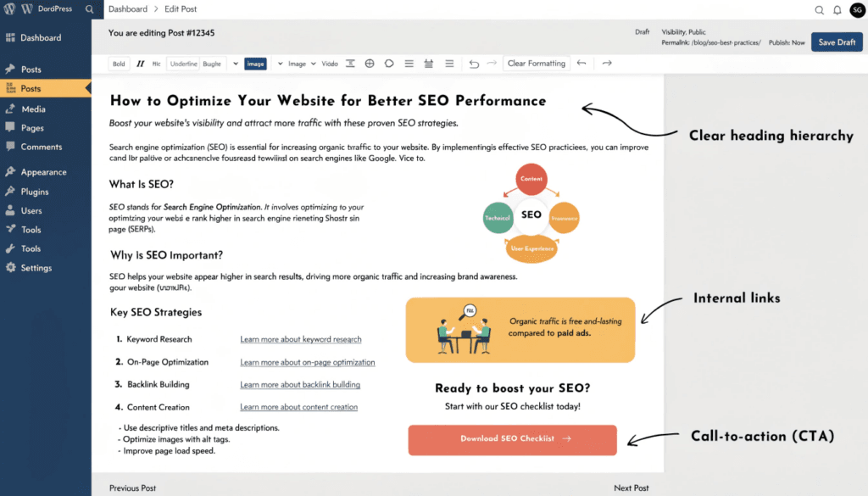Click Edit Post in the breadcrumb

tap(181, 8)
